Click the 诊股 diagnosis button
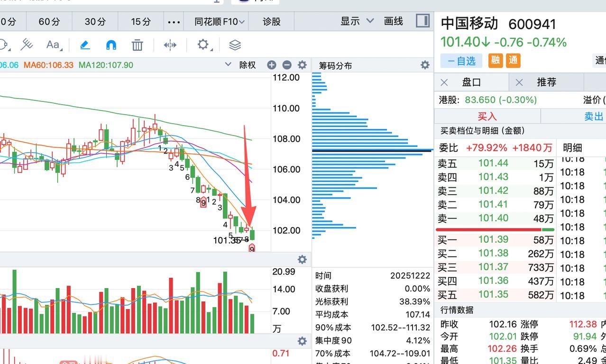 (271, 21)
